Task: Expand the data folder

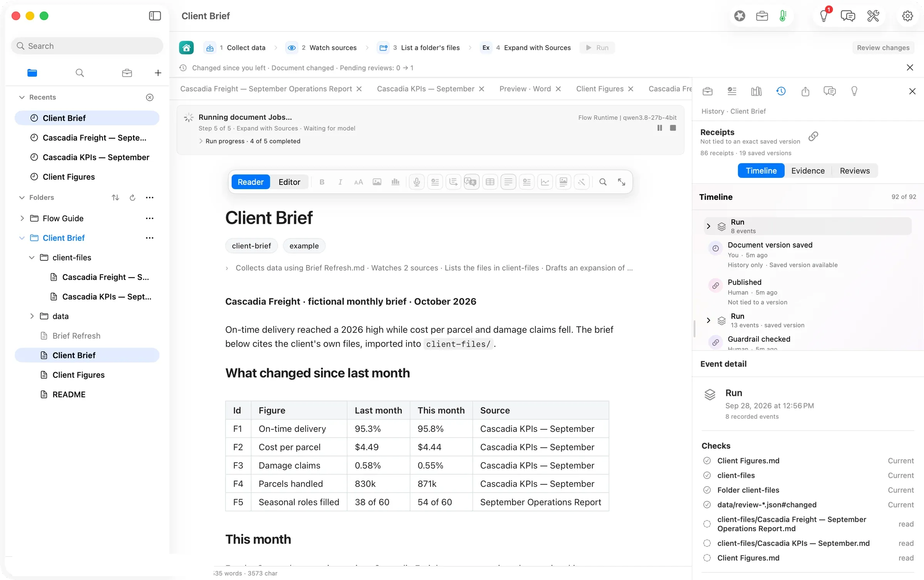Action: click(x=32, y=316)
